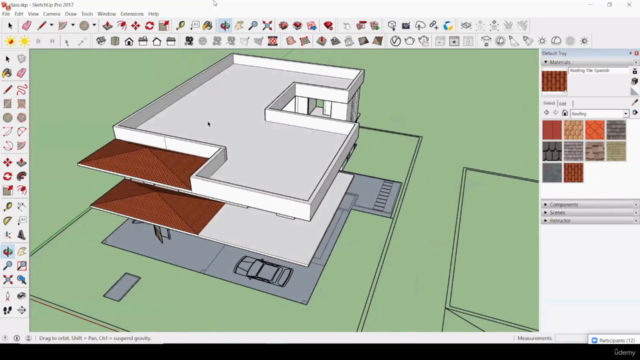The width and height of the screenshot is (640, 360).
Task: Choose the Rotate tool in top toolbar
Action: 149,26
